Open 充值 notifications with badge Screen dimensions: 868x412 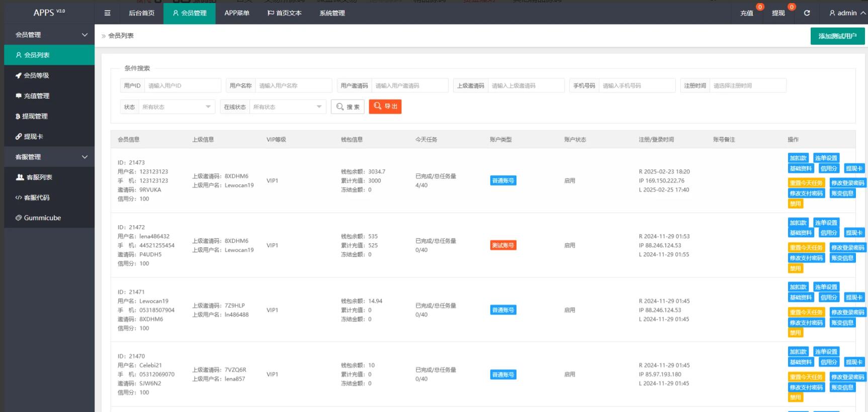[x=747, y=13]
